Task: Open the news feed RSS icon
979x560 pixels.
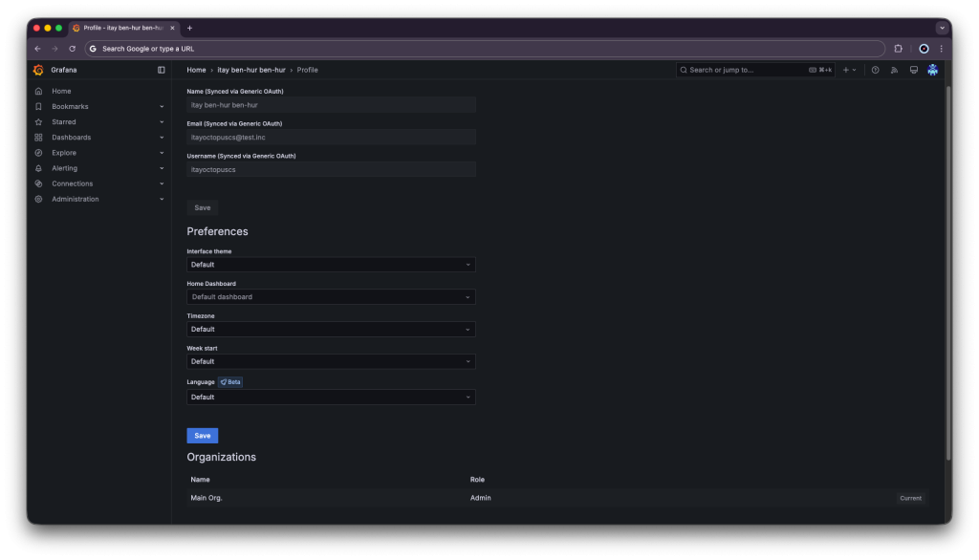Action: coord(895,70)
